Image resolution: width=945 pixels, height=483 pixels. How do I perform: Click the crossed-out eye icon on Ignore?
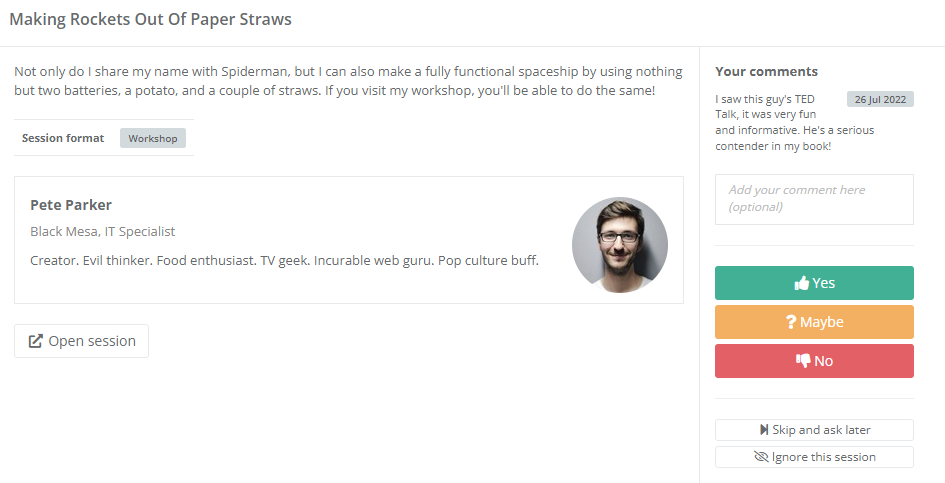[761, 457]
